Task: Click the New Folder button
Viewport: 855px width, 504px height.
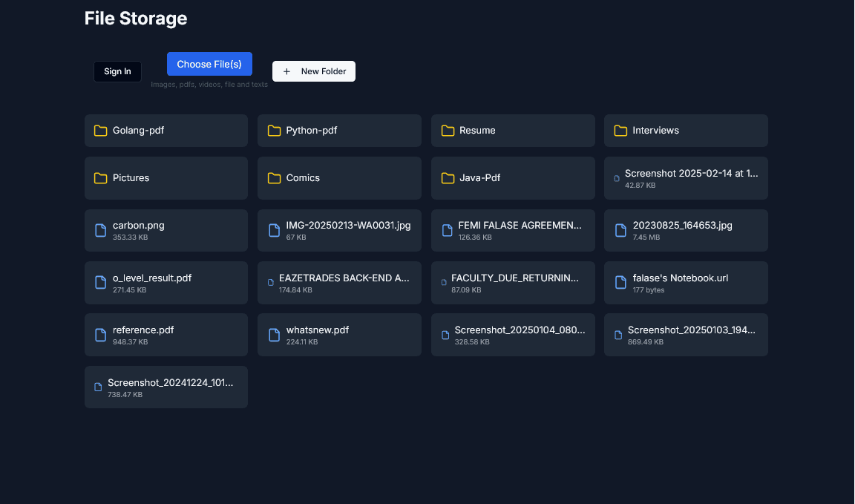Action: 313,71
